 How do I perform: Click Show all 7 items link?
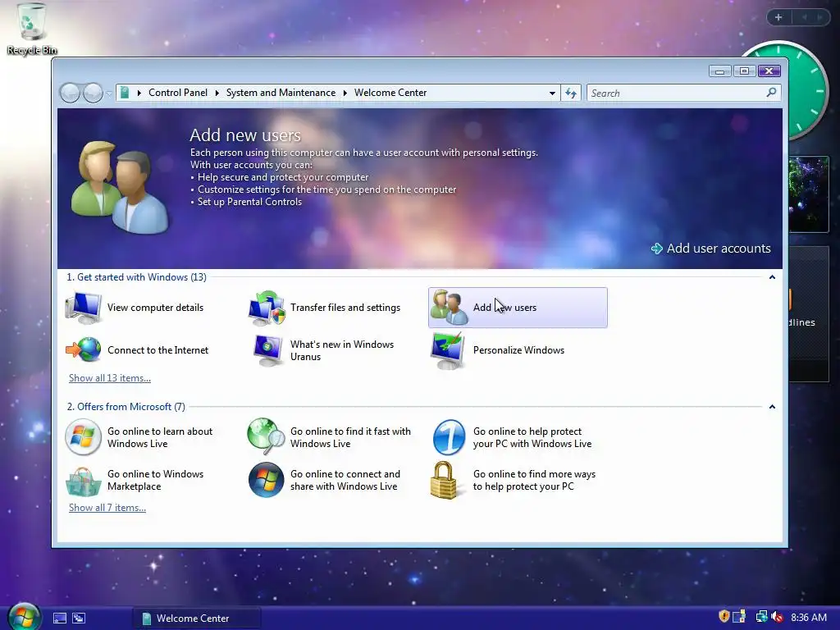(x=107, y=508)
